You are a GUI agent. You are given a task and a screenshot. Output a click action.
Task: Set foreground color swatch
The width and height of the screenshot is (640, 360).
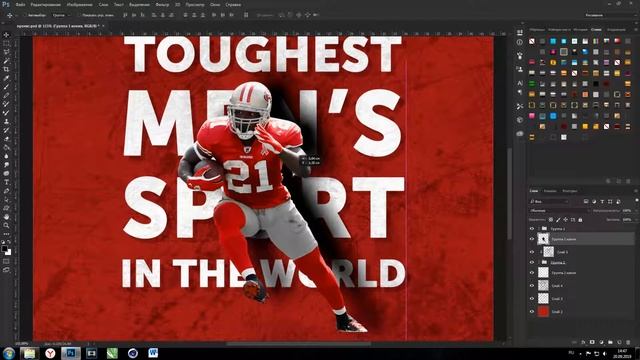pyautogui.click(x=4, y=249)
